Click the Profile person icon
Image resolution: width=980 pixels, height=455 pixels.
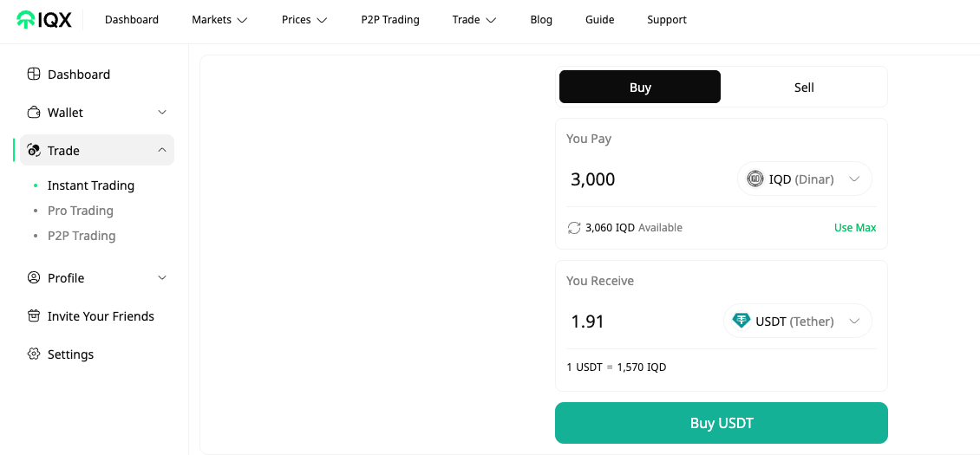[x=34, y=277]
